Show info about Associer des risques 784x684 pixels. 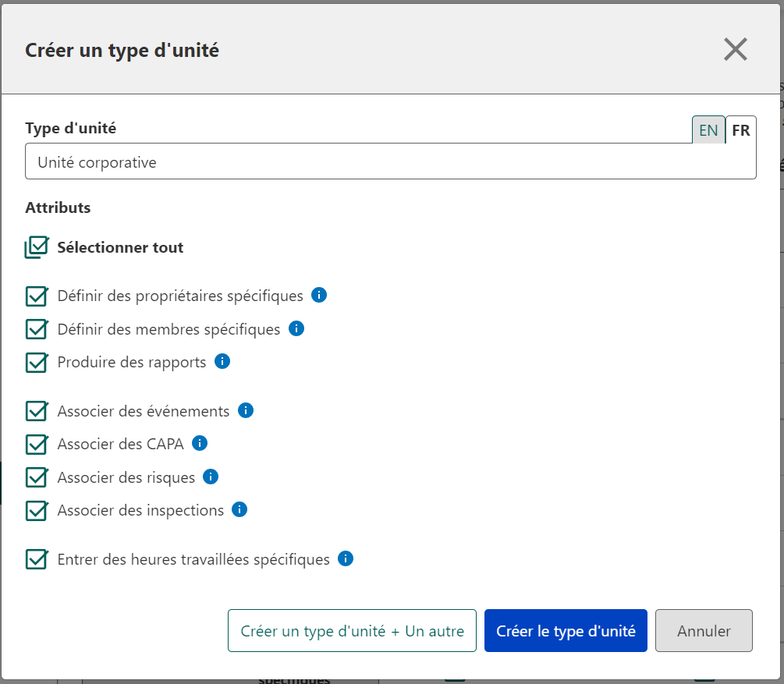pyautogui.click(x=211, y=477)
